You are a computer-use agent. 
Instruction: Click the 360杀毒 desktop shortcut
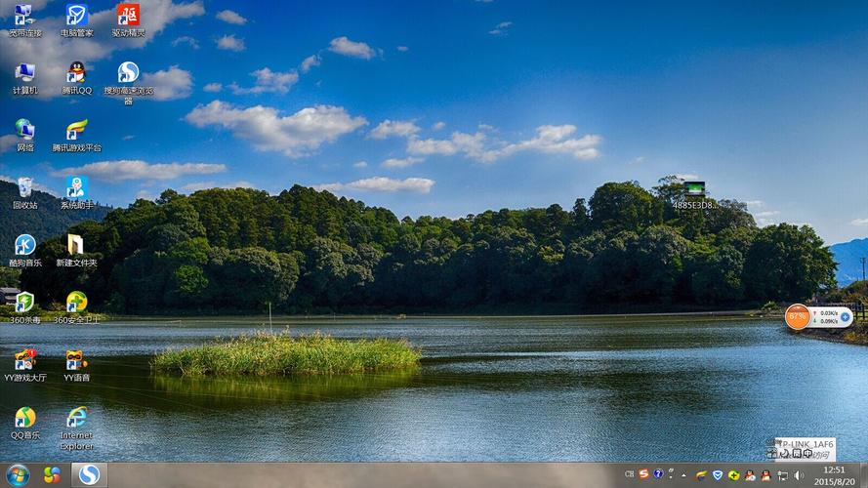[x=25, y=304]
